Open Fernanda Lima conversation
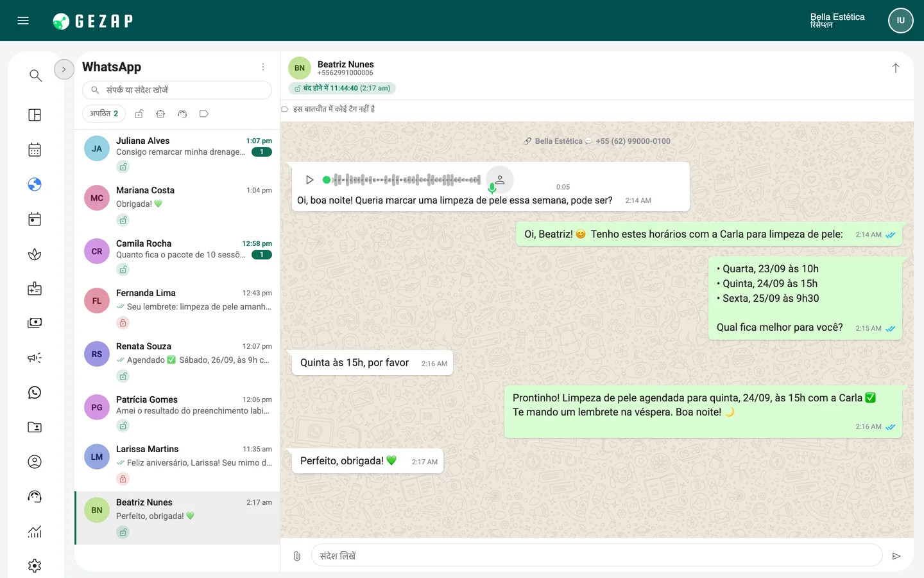924x578 pixels. [x=177, y=308]
